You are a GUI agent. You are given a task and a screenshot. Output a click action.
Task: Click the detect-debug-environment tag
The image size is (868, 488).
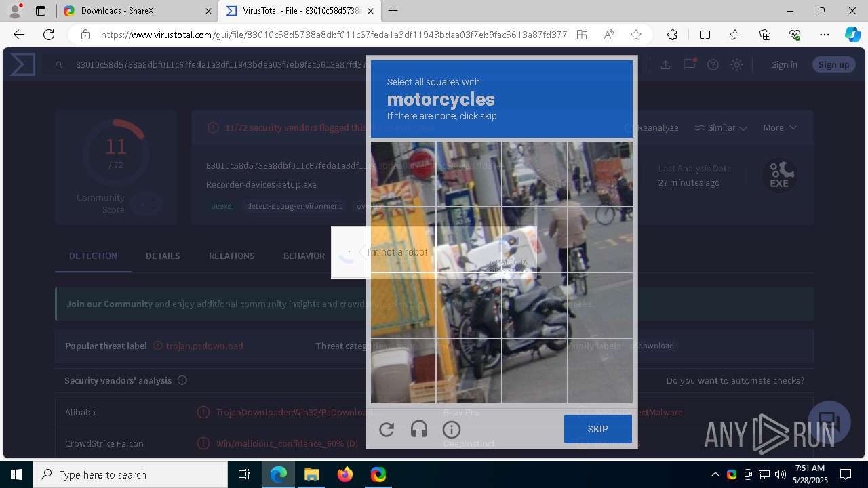(x=294, y=206)
